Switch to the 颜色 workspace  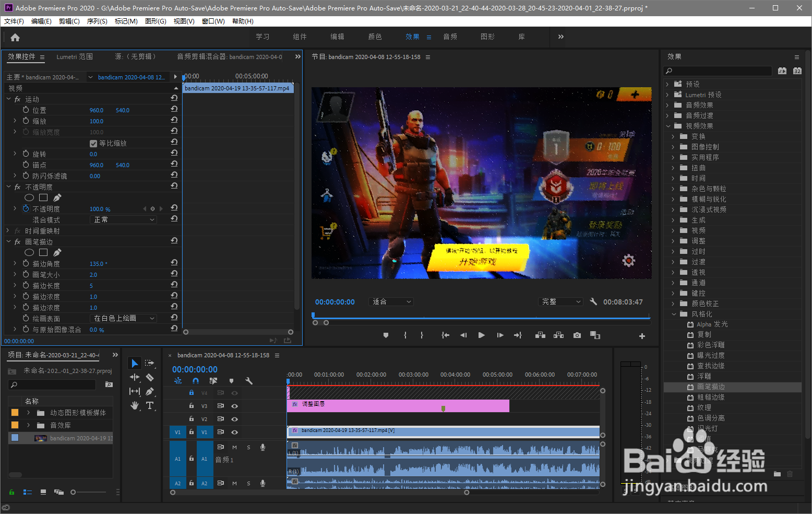[x=375, y=37]
